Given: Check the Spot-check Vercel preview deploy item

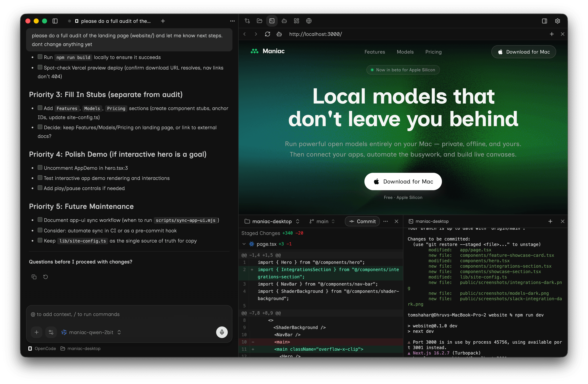Looking at the screenshot, I should point(40,67).
